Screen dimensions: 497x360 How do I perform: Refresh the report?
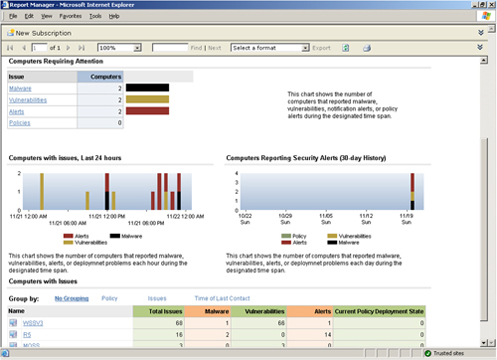tap(346, 48)
